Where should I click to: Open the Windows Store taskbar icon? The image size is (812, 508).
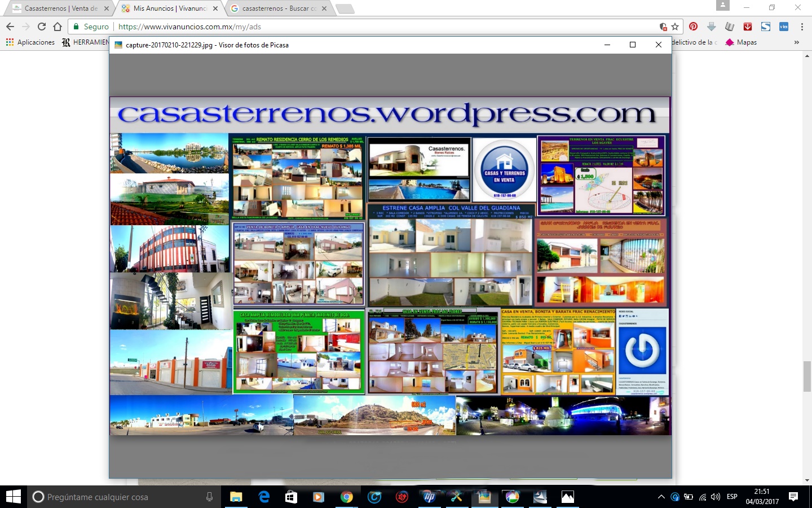(x=291, y=497)
